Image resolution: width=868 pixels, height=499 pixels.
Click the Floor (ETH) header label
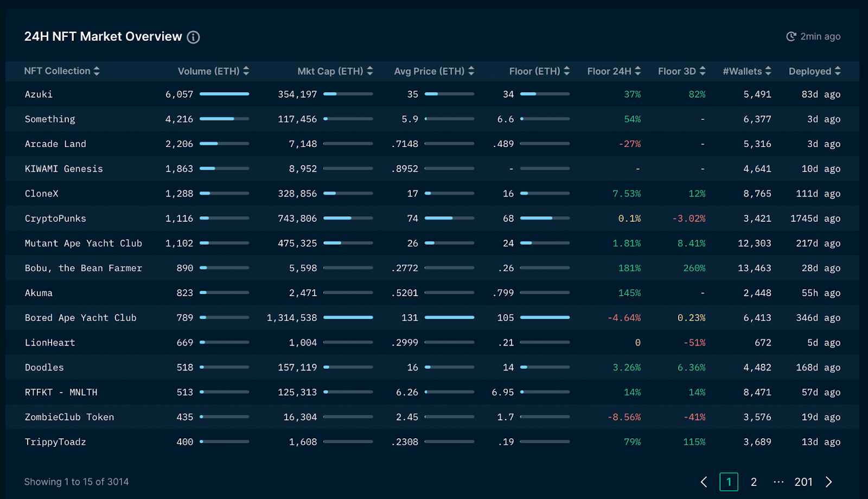[x=534, y=71]
